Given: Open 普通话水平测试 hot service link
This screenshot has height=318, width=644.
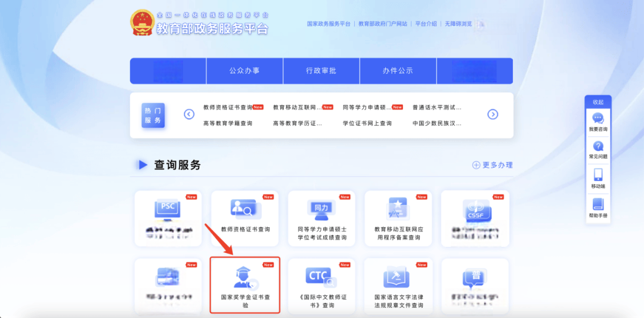Looking at the screenshot, I should [437, 107].
